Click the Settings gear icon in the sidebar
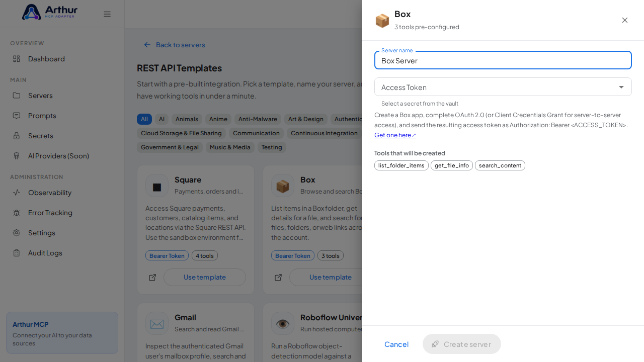644x362 pixels. coord(17,233)
